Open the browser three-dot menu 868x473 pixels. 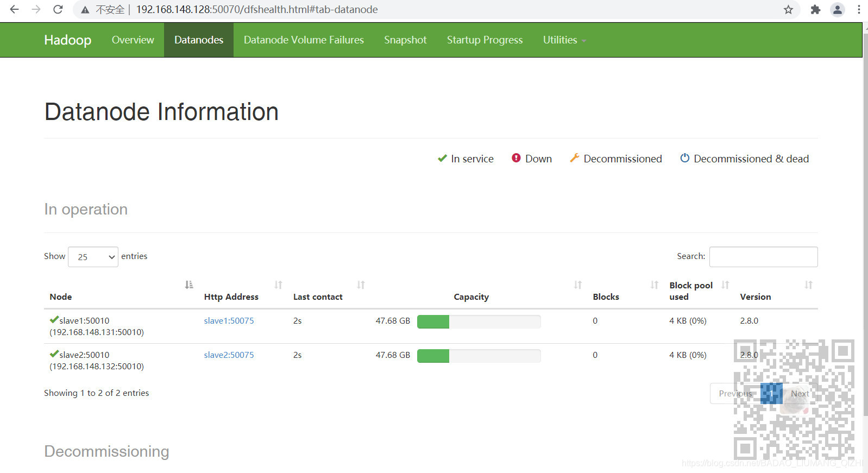coord(859,9)
